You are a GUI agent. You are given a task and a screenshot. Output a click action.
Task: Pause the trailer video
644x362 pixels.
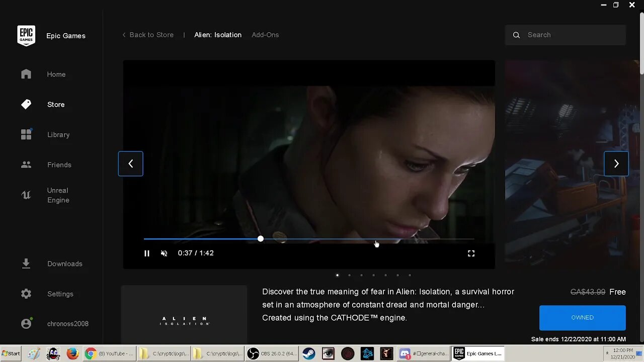pyautogui.click(x=147, y=253)
